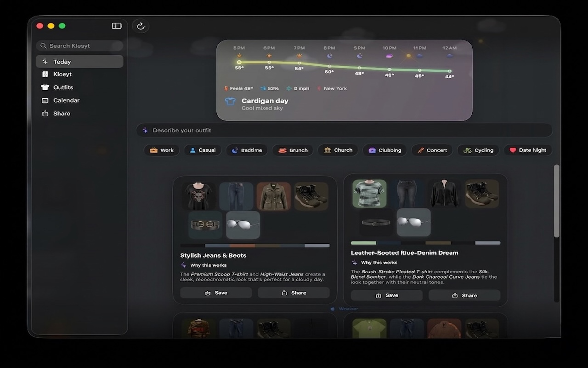Image resolution: width=588 pixels, height=368 pixels.
Task: Click the Stylish Jeans & Beots title
Action: [x=213, y=255]
